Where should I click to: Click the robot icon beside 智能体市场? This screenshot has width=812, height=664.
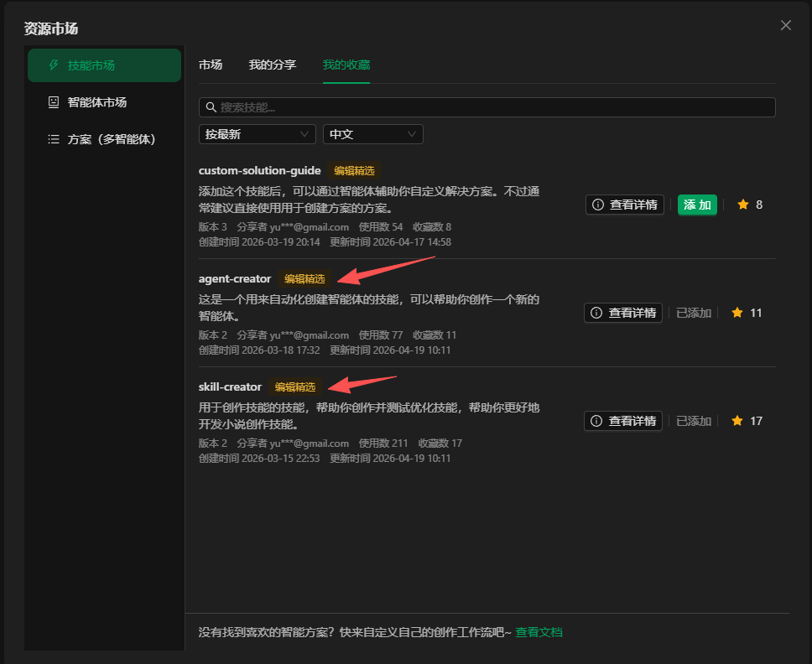coord(54,102)
